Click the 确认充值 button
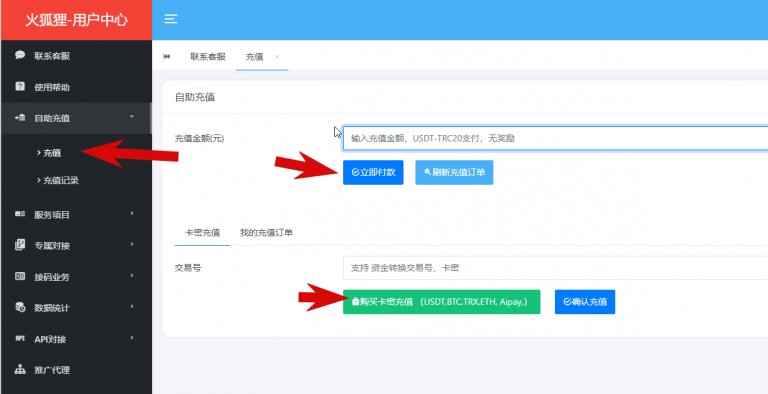The height and width of the screenshot is (394, 768). click(585, 302)
